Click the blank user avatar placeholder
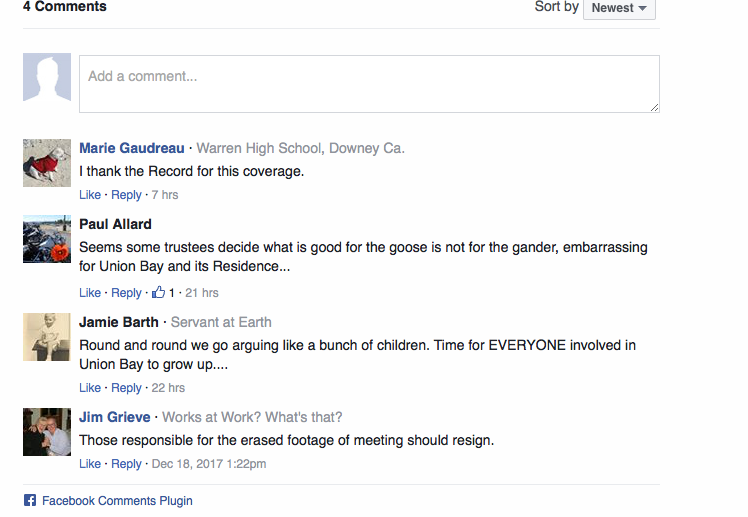This screenshot has height=517, width=748. coord(47,78)
